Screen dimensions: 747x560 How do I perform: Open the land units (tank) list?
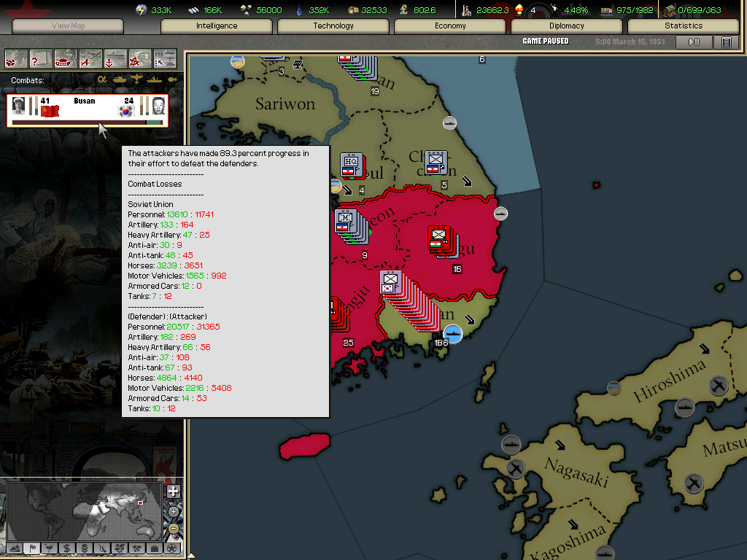pyautogui.click(x=66, y=58)
